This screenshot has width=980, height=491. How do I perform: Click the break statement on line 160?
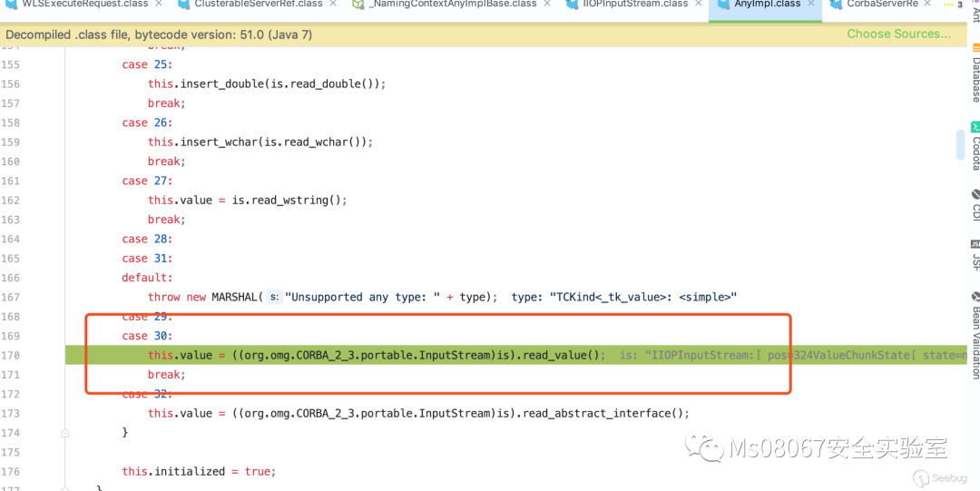[x=167, y=162]
